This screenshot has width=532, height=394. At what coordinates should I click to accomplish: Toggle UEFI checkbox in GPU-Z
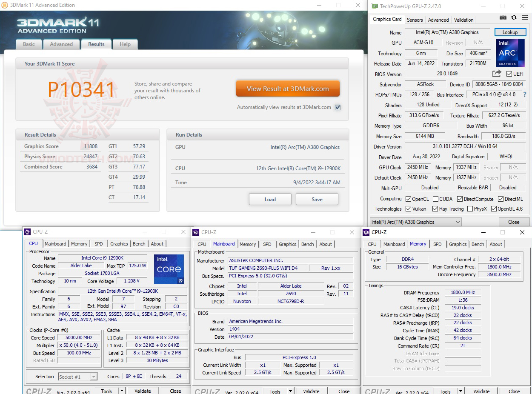[x=509, y=74]
